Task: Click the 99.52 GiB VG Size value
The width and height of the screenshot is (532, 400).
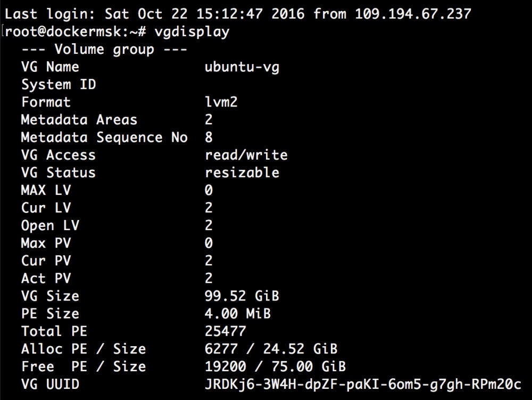Action: click(242, 296)
